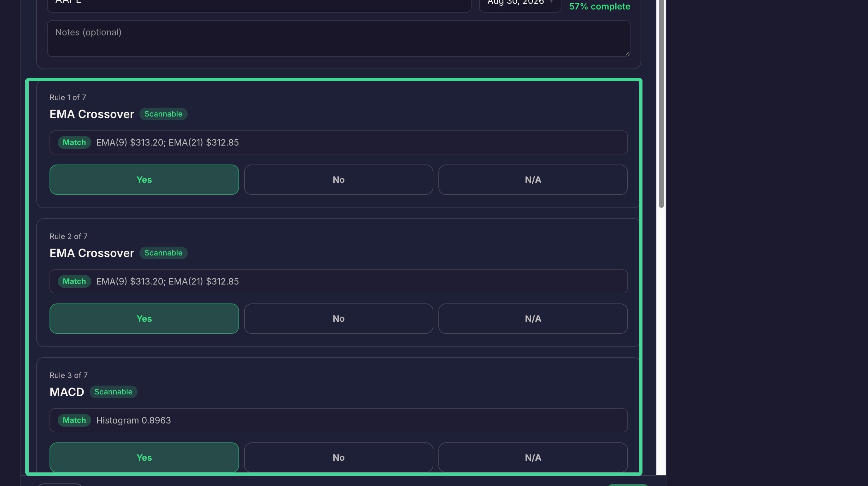Open the Aug 30, 2026 date dropdown
The height and width of the screenshot is (486, 868).
tap(520, 3)
